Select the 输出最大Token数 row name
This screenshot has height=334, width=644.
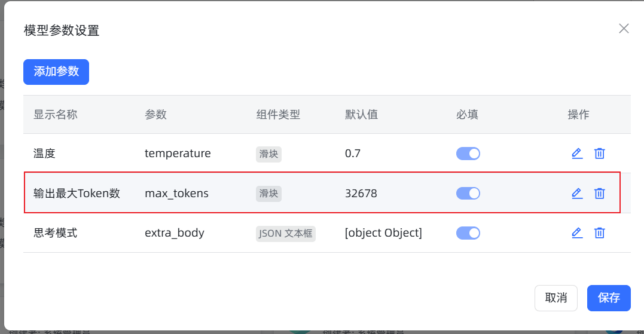click(x=77, y=193)
